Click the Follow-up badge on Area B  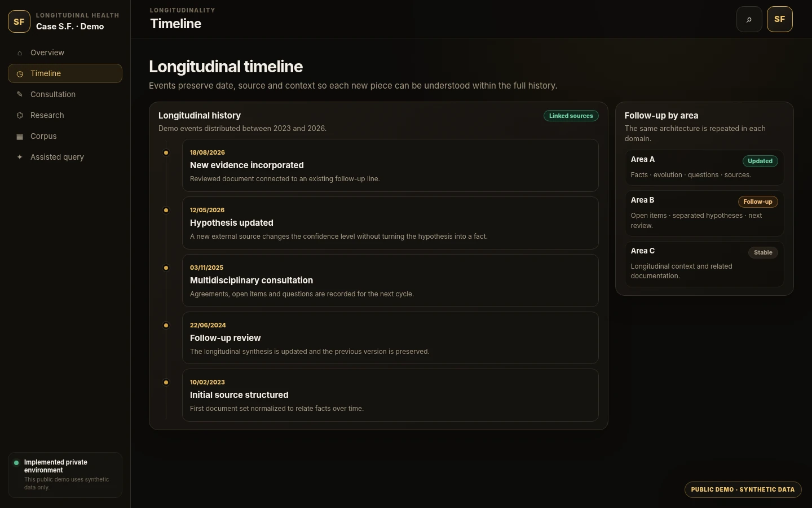[x=758, y=202]
